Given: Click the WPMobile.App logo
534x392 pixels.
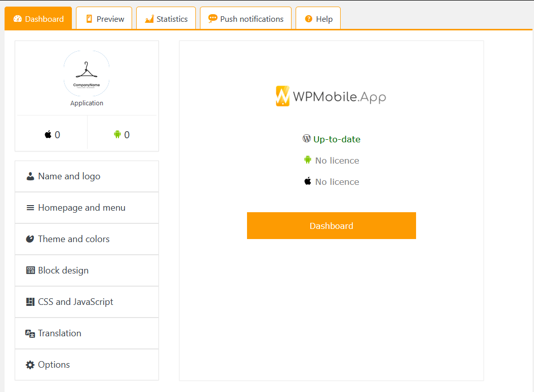Looking at the screenshot, I should tap(331, 96).
